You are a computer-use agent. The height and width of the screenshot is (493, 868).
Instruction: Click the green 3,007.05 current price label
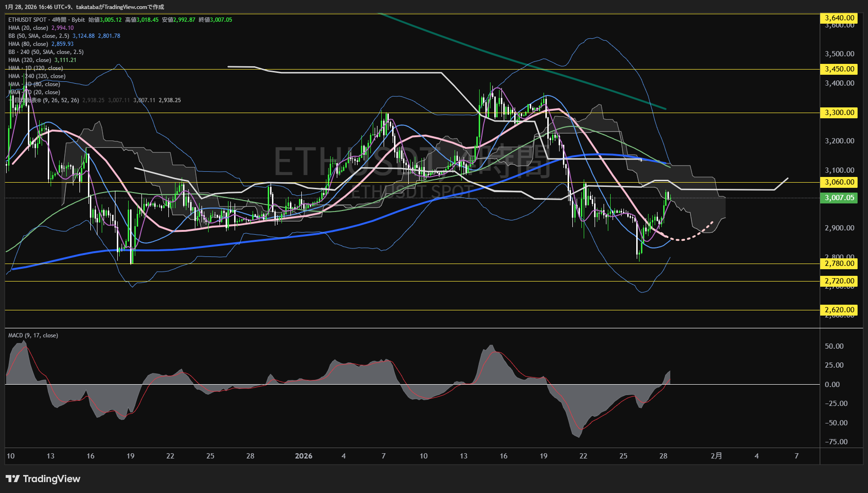[839, 198]
